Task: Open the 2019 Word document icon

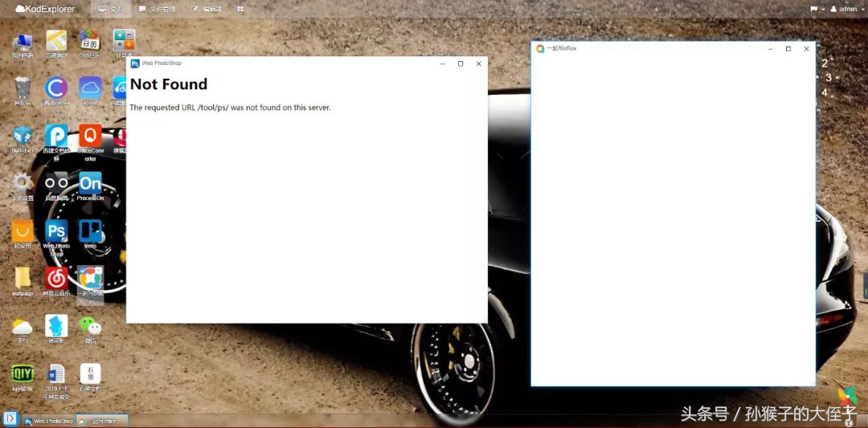Action: pos(56,374)
